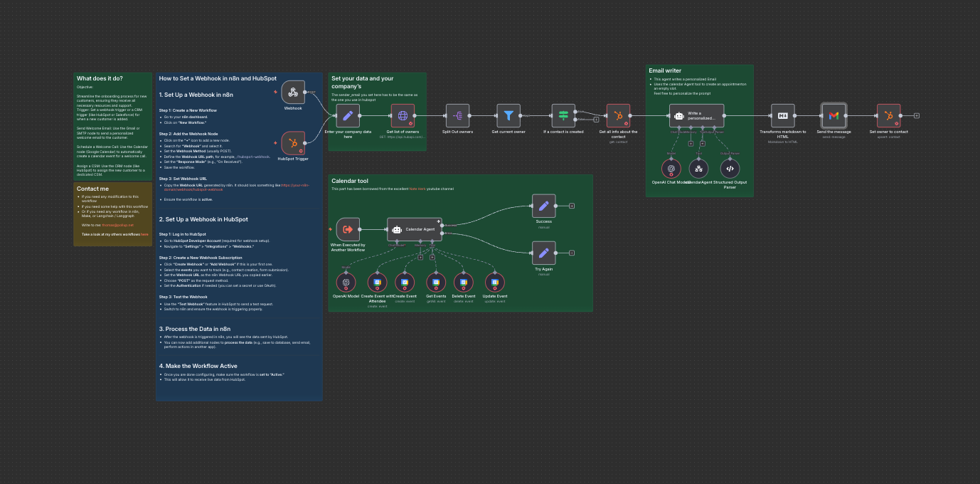Select the Webhook trigger node

click(x=293, y=93)
